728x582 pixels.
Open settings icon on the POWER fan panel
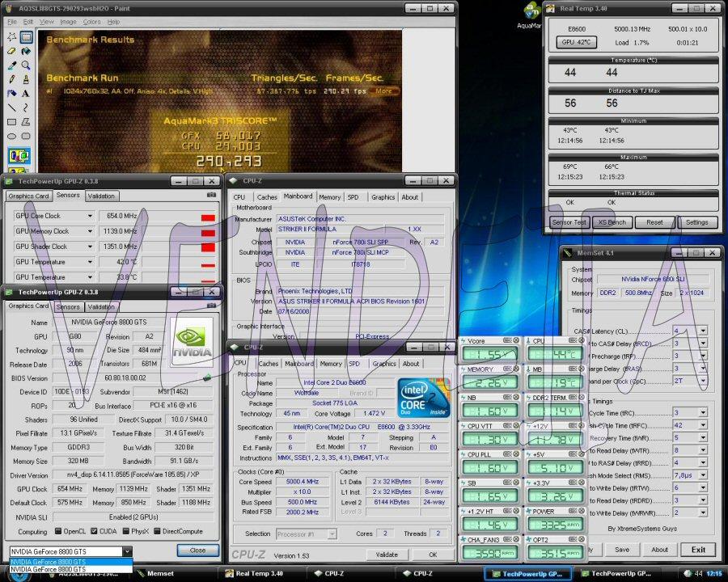click(573, 511)
